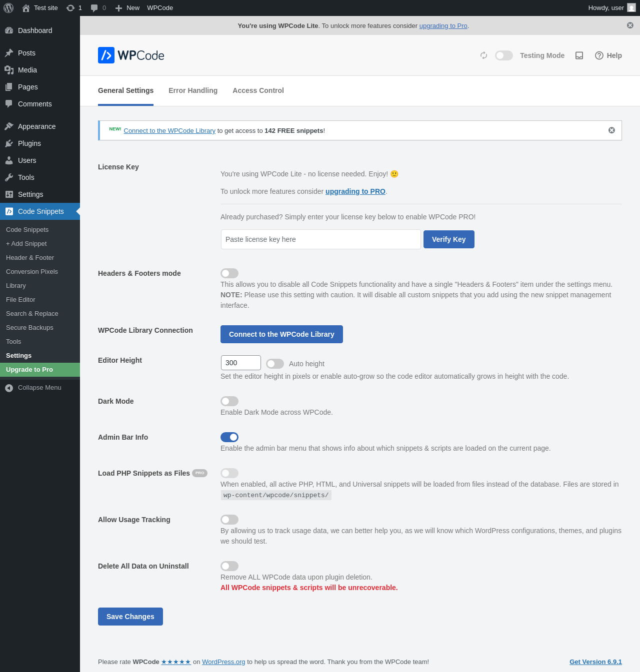Click the WPCode logo in header

pyautogui.click(x=131, y=55)
